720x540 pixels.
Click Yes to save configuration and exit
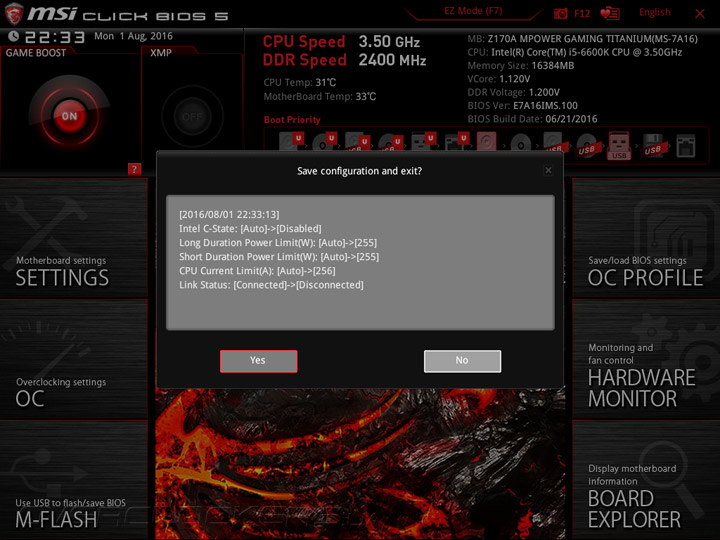click(x=259, y=361)
